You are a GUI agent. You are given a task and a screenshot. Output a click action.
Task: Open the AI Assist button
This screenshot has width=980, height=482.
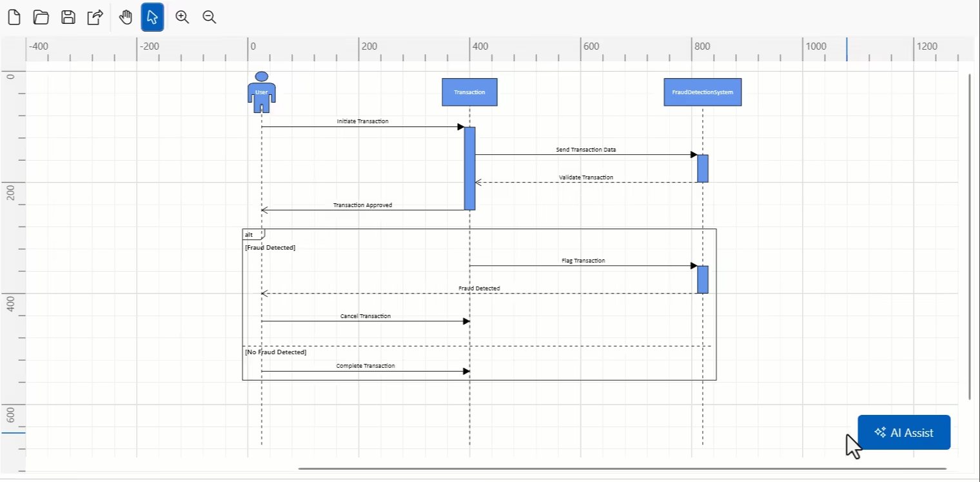point(904,432)
